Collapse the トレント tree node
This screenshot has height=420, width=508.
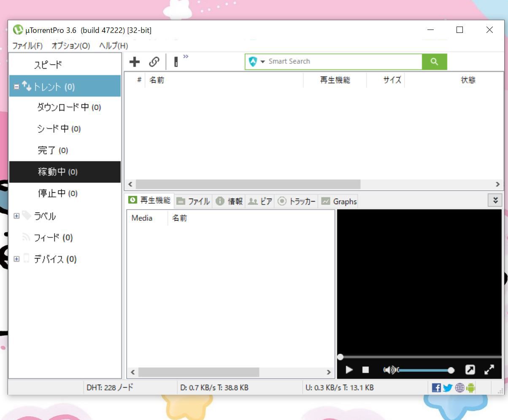tap(16, 86)
